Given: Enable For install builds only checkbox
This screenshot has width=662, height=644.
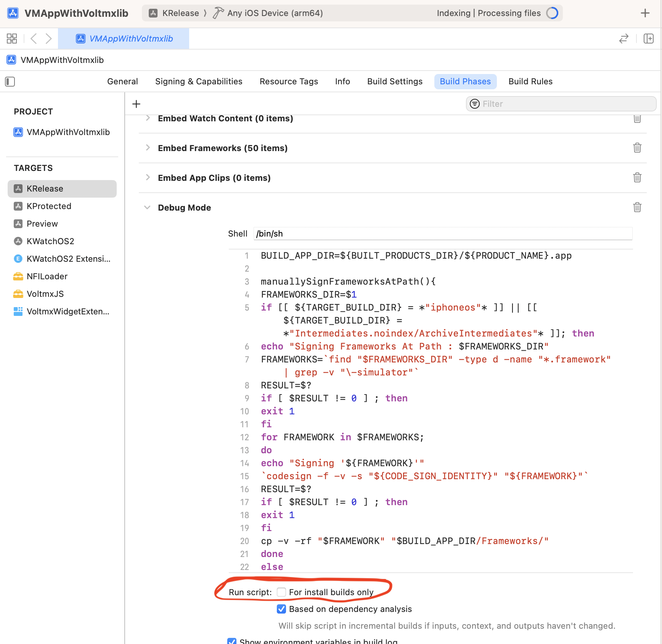Looking at the screenshot, I should click(x=281, y=592).
